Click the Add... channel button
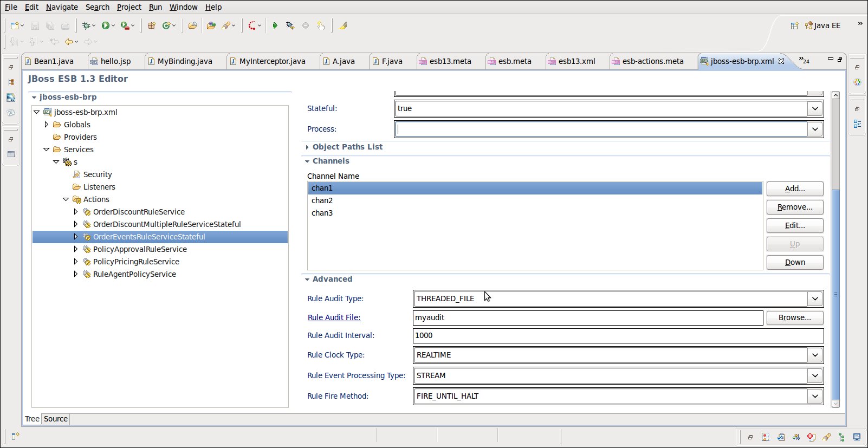This screenshot has width=868, height=448. pyautogui.click(x=795, y=189)
